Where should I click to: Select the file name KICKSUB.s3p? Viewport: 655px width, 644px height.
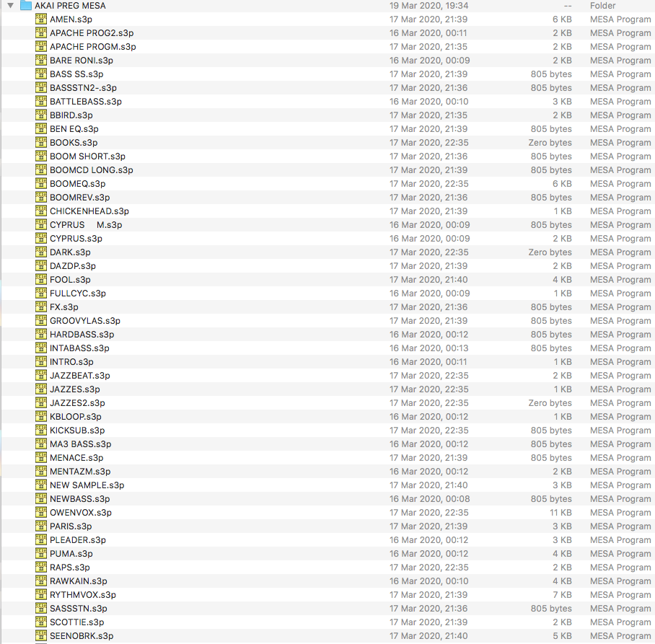[x=77, y=431]
